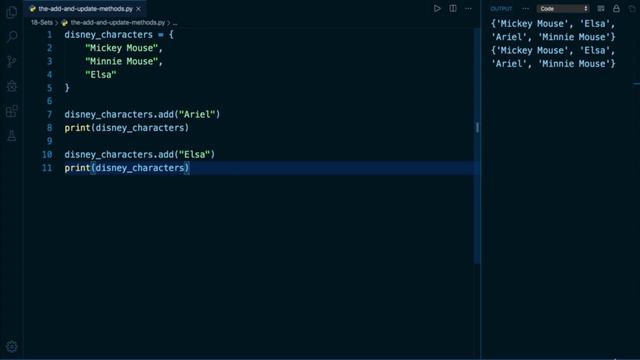Viewport: 640px width, 360px height.
Task: Click disney_characters variable on line 1
Action: pyautogui.click(x=109, y=35)
